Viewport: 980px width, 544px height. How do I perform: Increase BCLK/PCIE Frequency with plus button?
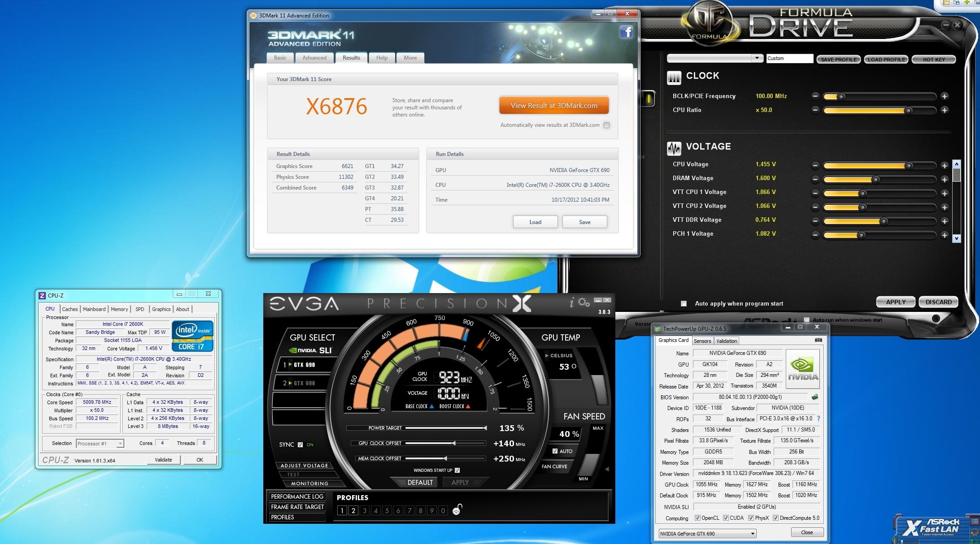(x=944, y=96)
